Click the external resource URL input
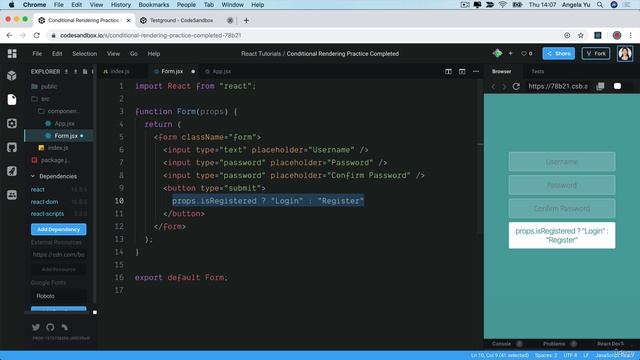640x360 pixels. tap(58, 254)
